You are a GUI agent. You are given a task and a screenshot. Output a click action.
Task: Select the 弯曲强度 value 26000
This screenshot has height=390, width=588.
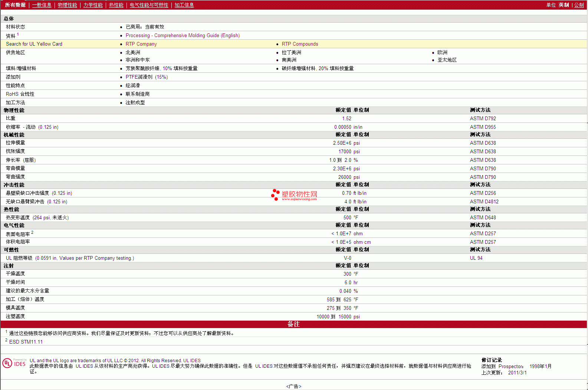tap(345, 177)
